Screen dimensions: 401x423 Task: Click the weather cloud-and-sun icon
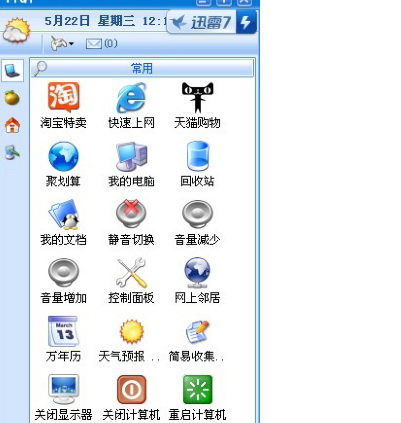click(17, 31)
